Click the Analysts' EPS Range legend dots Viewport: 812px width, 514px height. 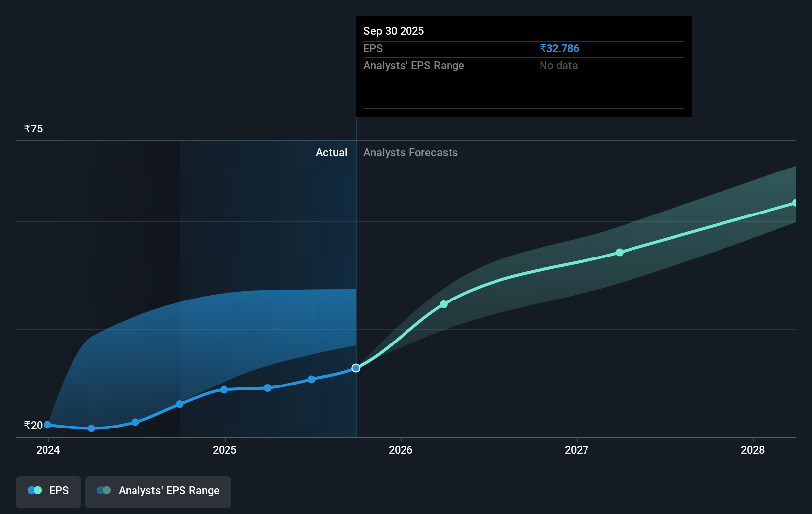pos(103,490)
